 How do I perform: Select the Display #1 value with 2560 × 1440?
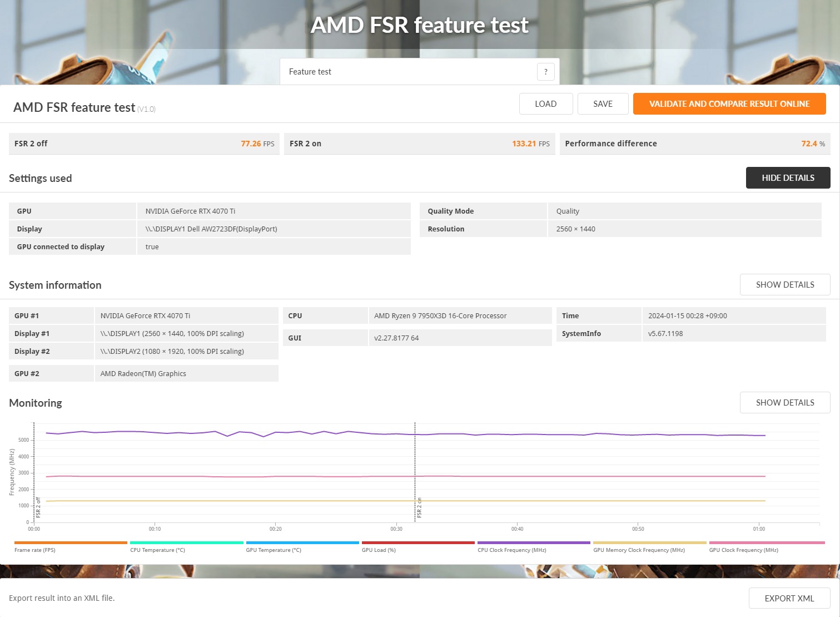click(172, 334)
